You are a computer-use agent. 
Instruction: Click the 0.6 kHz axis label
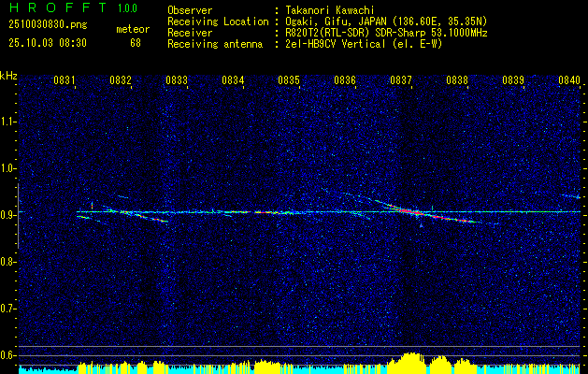coord(7,355)
